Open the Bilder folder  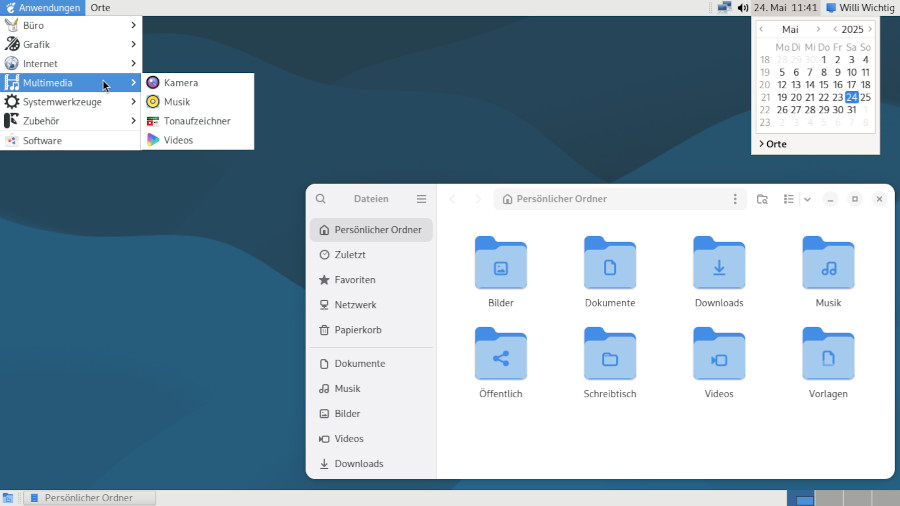pos(501,271)
